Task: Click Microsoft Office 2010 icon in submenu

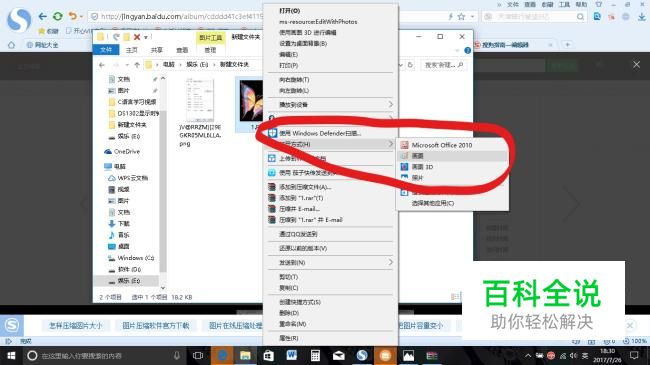Action: click(x=404, y=145)
